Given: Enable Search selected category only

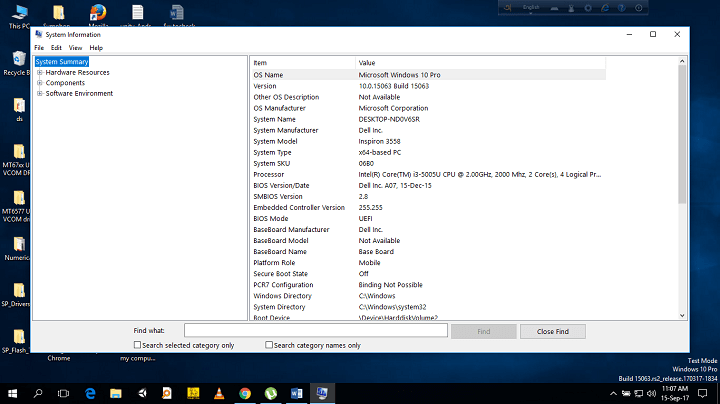Looking at the screenshot, I should coord(137,345).
